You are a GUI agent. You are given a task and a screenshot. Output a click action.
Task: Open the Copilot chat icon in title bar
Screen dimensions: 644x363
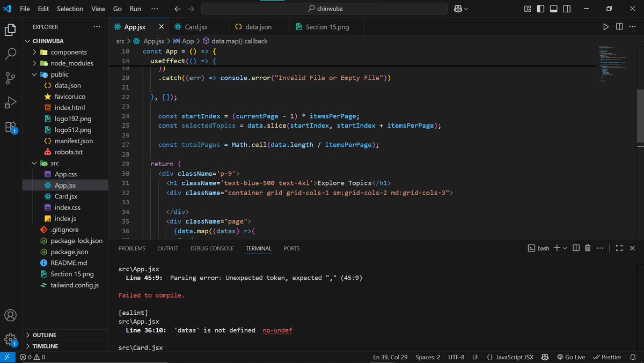(458, 9)
